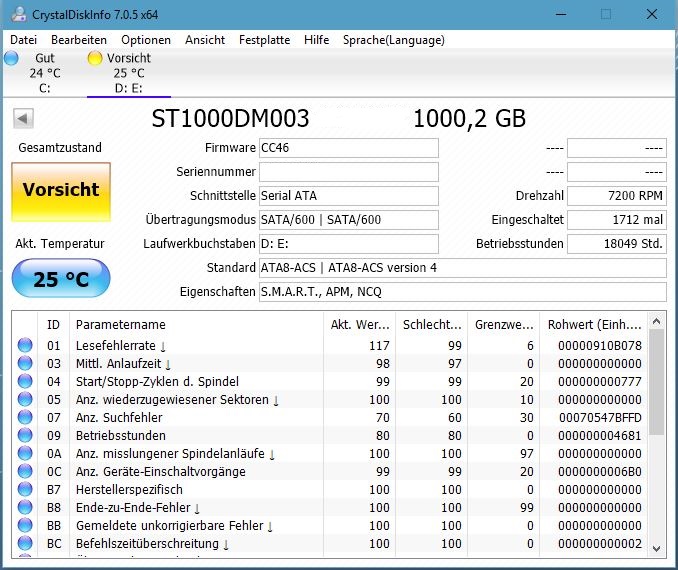The width and height of the screenshot is (678, 570).
Task: Select the D: E: drive tab showing 25 °C
Action: point(129,73)
